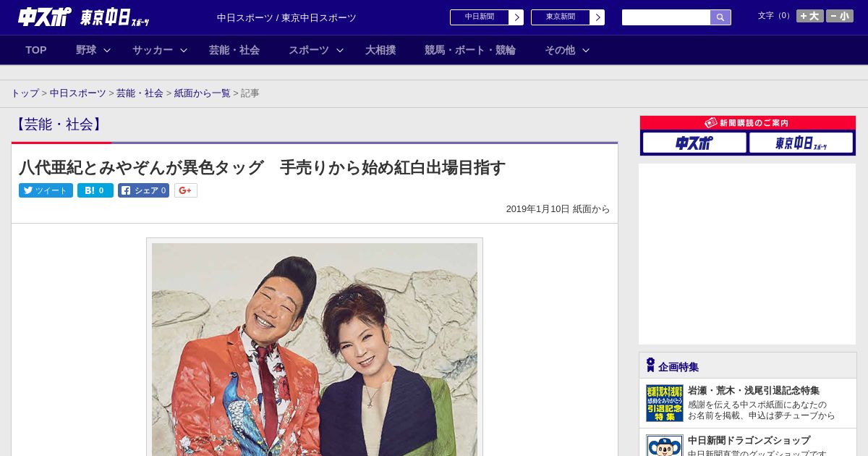Open 競馬・ボート・競輪 menu item
This screenshot has width=868, height=456.
point(470,50)
